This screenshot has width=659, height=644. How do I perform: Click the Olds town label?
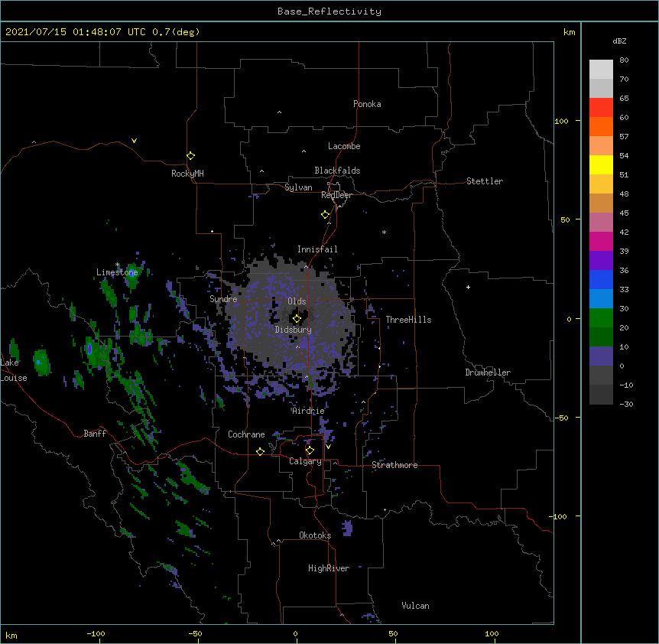click(x=297, y=301)
